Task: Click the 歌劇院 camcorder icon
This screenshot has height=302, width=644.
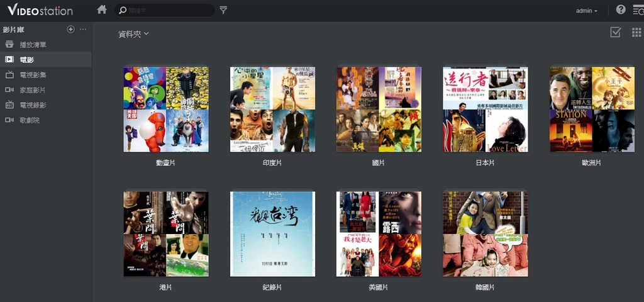Action: (x=9, y=120)
